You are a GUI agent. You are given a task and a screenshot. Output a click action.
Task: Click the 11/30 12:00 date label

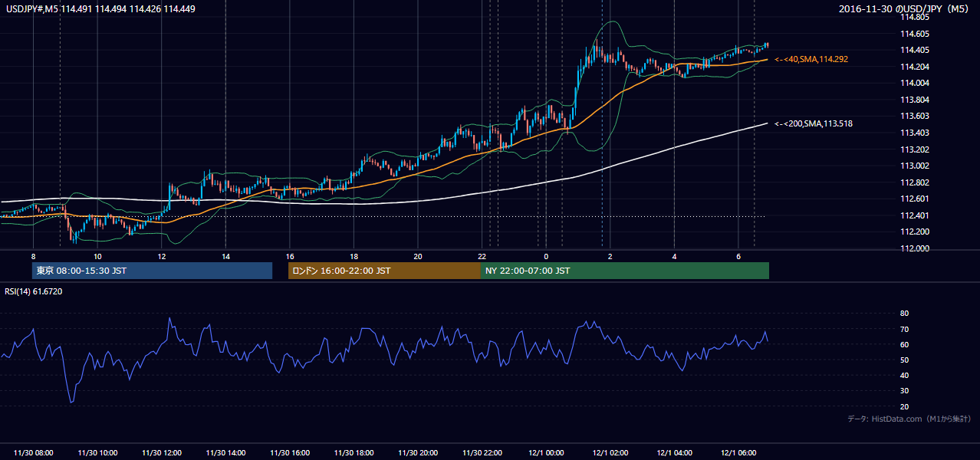tap(162, 453)
